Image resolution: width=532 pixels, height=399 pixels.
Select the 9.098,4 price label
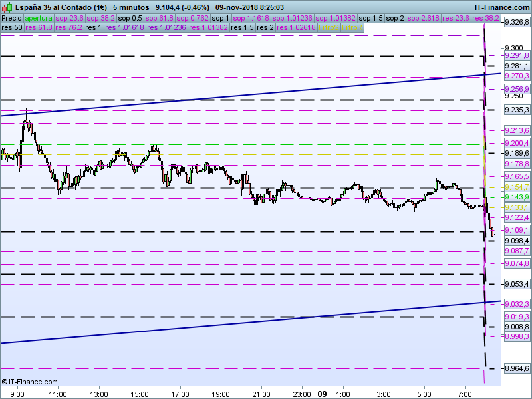517,241
